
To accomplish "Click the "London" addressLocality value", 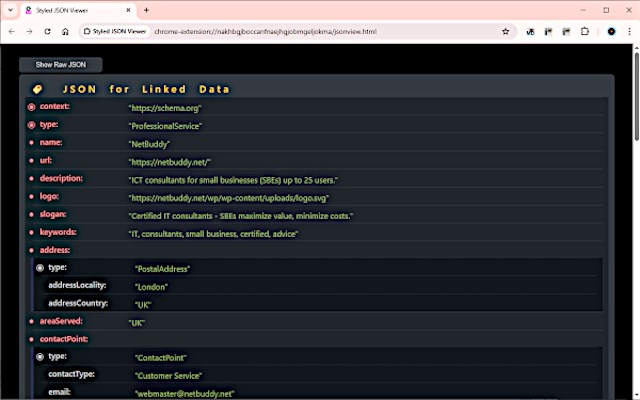I will [151, 287].
